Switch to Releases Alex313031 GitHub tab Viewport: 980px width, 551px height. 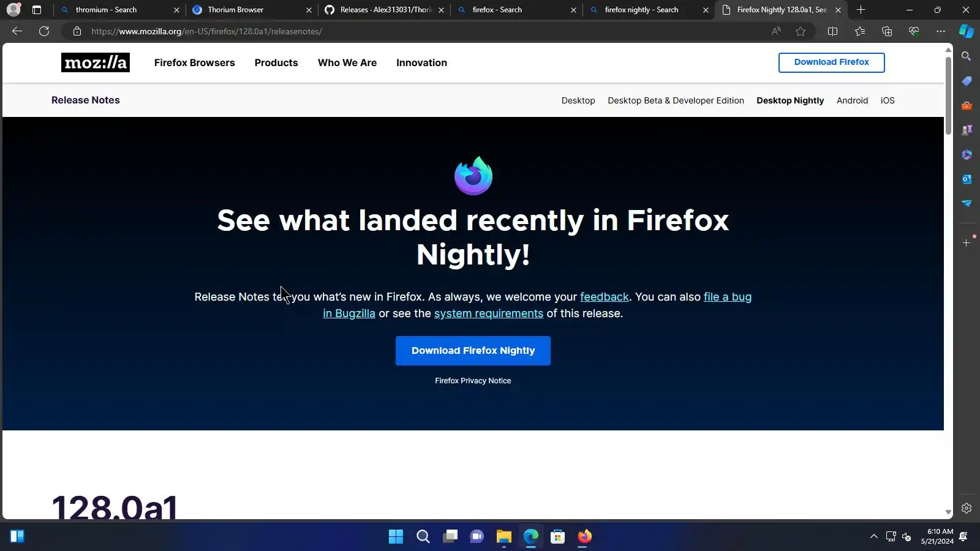pyautogui.click(x=385, y=10)
